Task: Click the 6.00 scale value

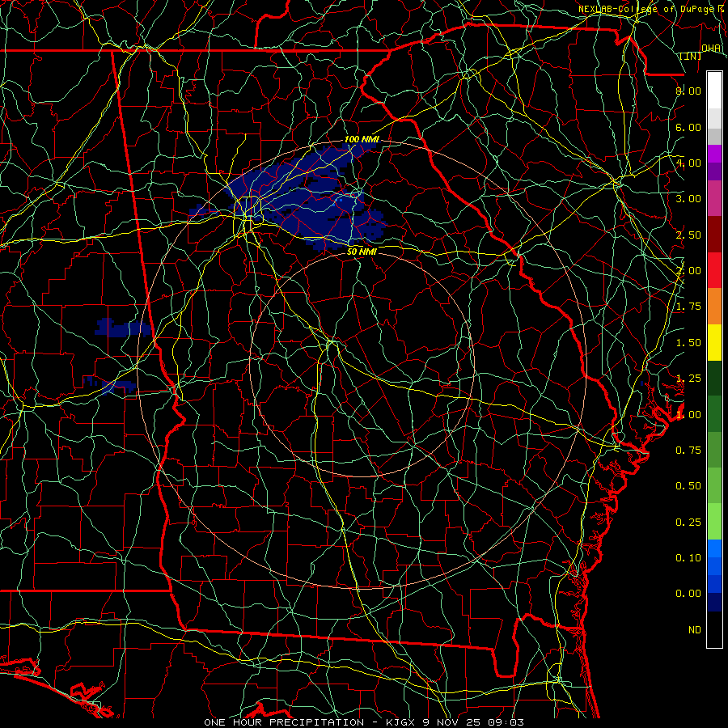Action: coord(688,127)
